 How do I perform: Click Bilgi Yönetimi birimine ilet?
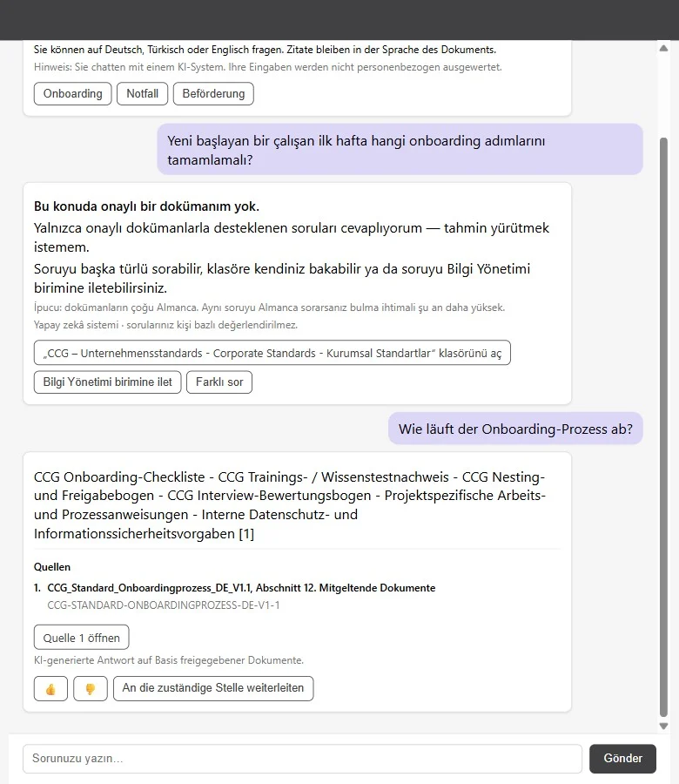[x=107, y=382]
